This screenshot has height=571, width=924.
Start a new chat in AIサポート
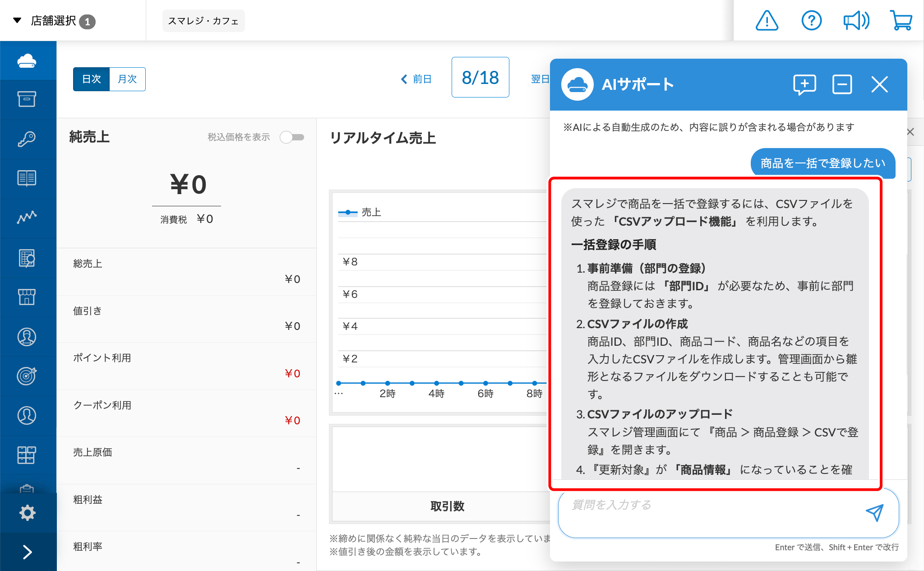804,85
